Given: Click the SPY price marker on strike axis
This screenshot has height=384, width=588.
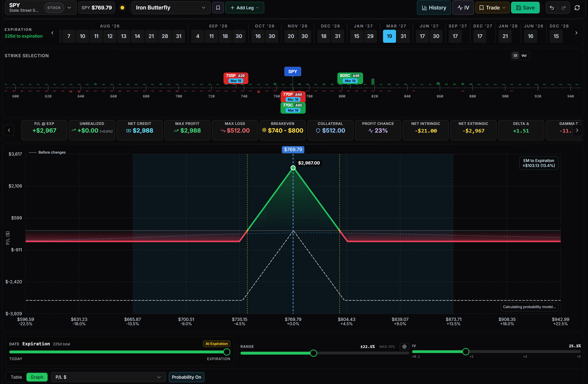Looking at the screenshot, I should pyautogui.click(x=293, y=71).
